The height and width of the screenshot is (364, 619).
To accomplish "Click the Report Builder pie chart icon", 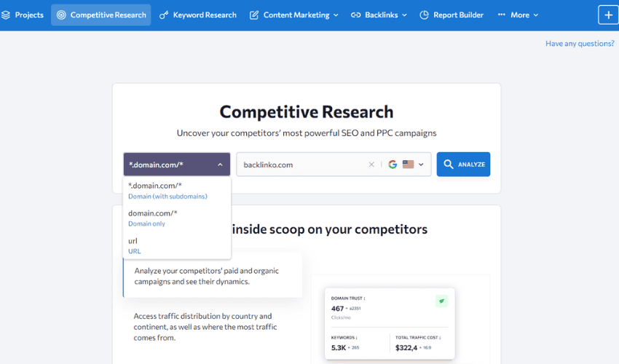I will click(424, 15).
